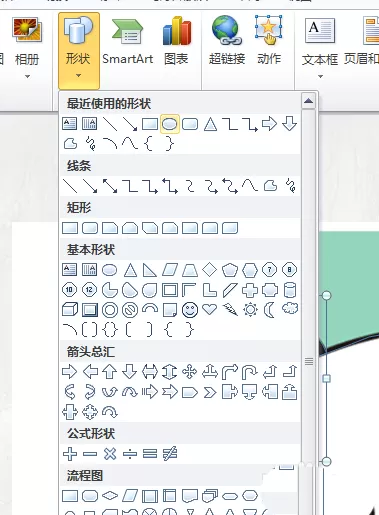Viewport: 379px width, 515px height.
Task: Select the octagon labeled 8
Action: click(x=289, y=270)
